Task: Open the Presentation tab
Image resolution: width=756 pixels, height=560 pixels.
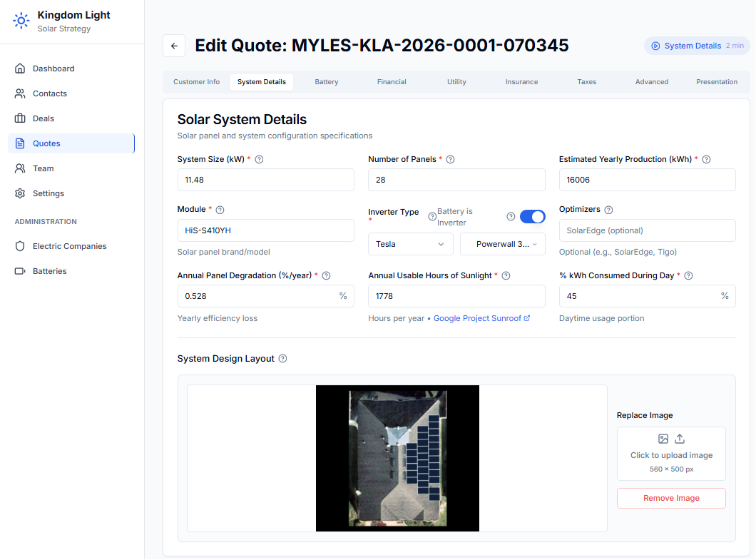Action: coord(717,82)
